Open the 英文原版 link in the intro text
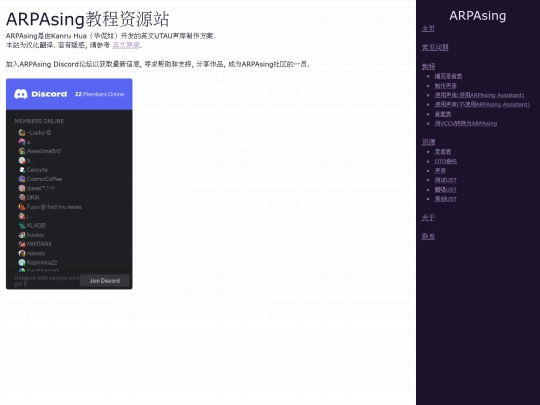 tap(126, 45)
